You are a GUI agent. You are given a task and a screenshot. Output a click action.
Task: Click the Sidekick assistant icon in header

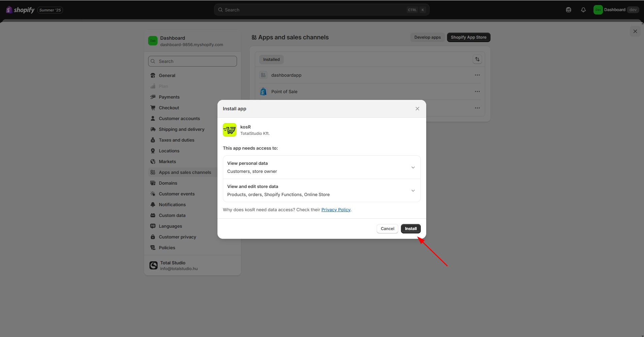click(568, 10)
